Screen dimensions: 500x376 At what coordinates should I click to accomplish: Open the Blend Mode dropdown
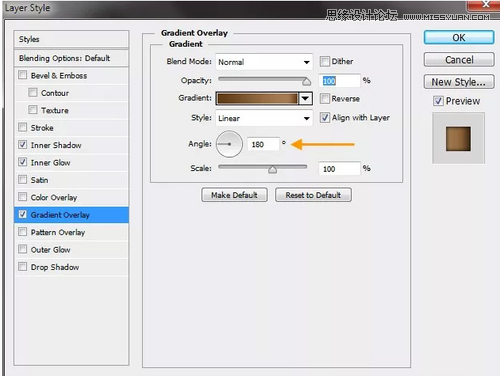point(264,62)
